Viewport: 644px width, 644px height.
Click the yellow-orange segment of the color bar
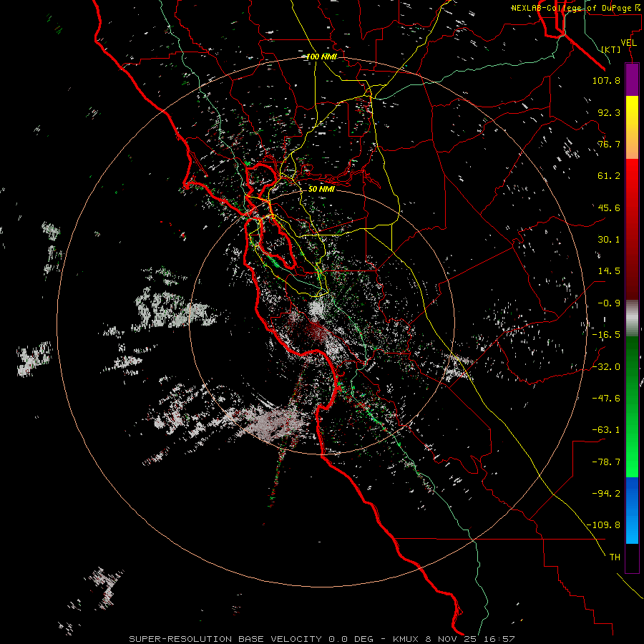[632, 128]
